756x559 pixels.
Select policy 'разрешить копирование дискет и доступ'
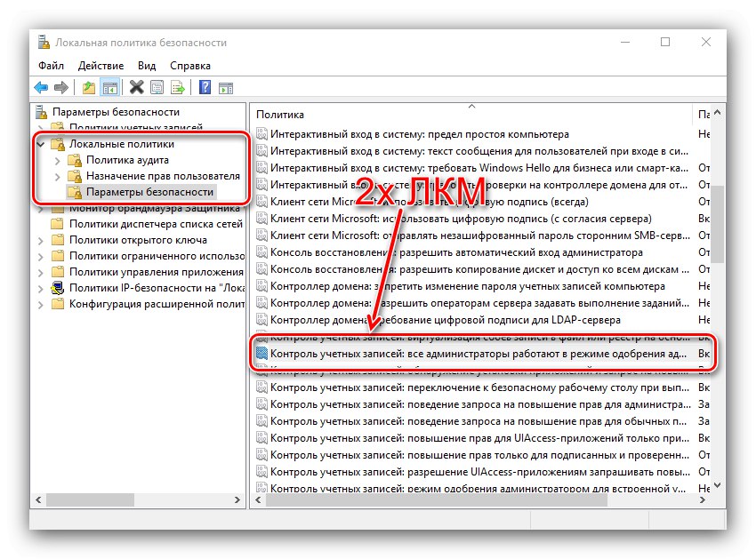pyautogui.click(x=479, y=269)
